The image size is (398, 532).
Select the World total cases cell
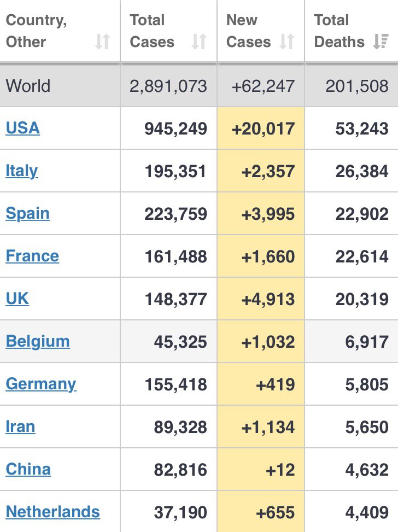(x=168, y=86)
